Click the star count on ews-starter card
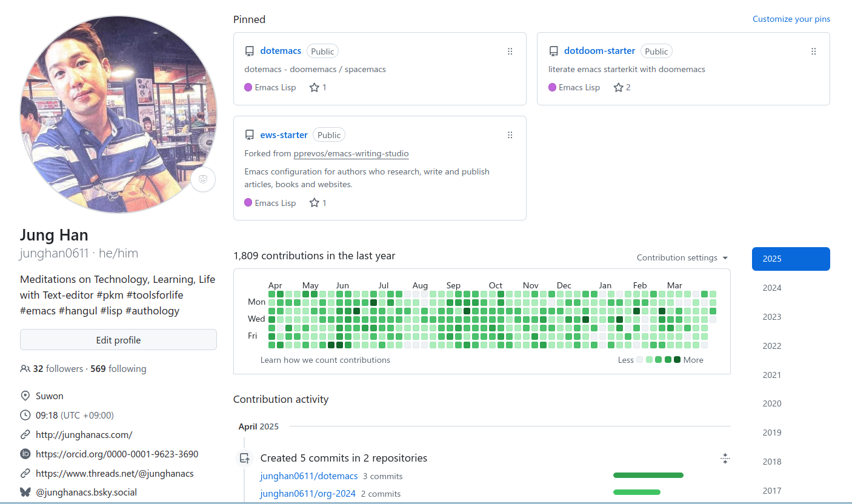852x504 pixels. pyautogui.click(x=318, y=203)
